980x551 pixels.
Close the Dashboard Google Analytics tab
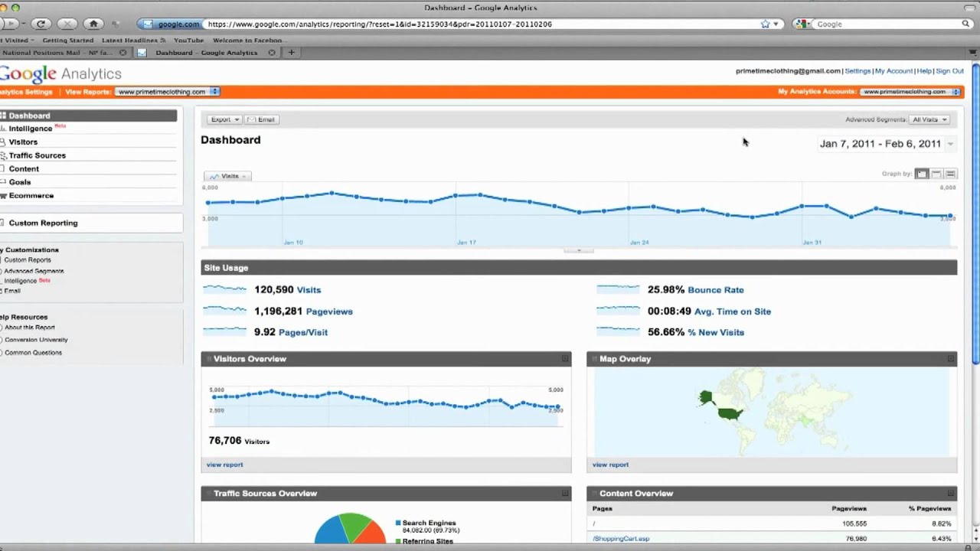pos(273,53)
